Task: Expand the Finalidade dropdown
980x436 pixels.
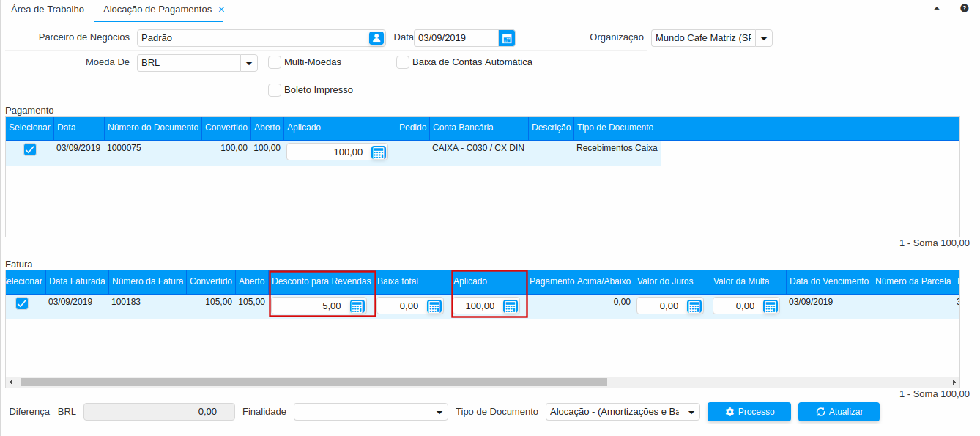Action: (x=439, y=412)
